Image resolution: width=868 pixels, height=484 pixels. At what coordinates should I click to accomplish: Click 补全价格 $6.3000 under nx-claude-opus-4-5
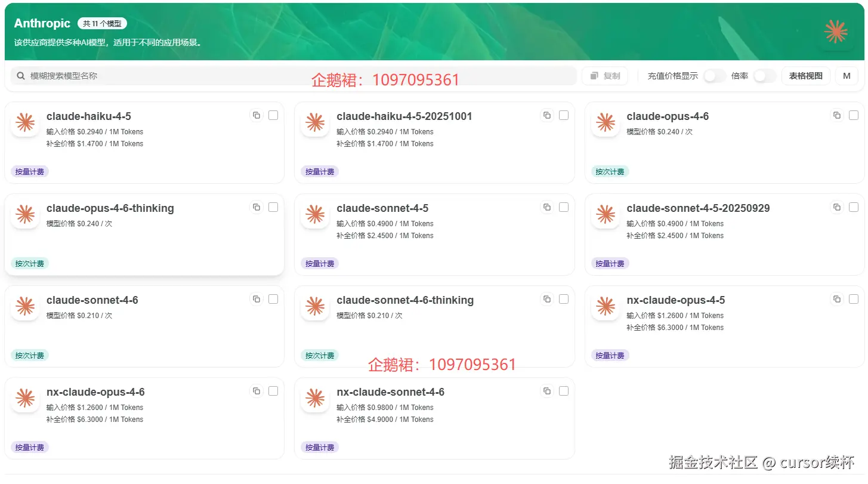coord(675,328)
